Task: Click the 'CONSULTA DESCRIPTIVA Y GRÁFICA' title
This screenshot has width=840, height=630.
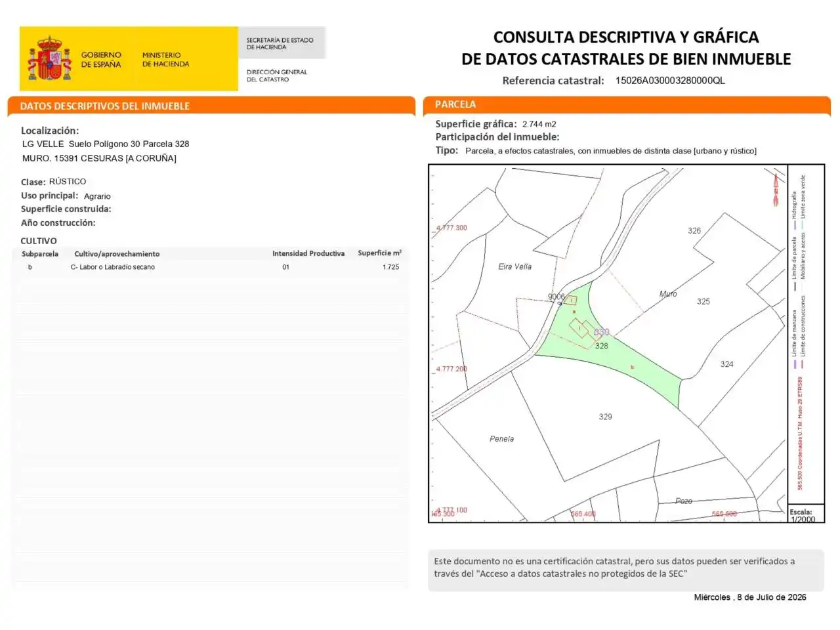Action: pos(626,37)
